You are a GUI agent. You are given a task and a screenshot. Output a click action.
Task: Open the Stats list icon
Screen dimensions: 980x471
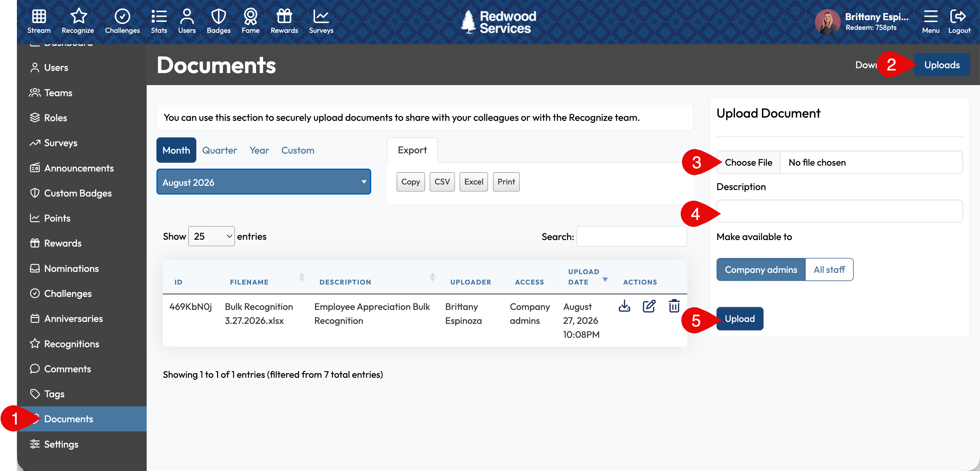point(159,16)
